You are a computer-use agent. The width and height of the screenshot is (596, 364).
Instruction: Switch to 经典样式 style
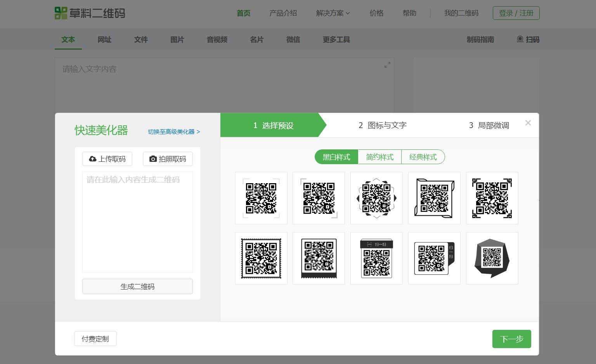pyautogui.click(x=423, y=157)
